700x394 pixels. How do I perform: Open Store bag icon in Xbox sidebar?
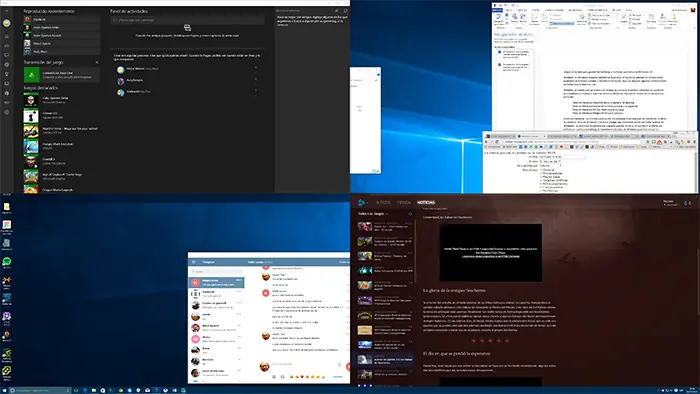[7, 93]
